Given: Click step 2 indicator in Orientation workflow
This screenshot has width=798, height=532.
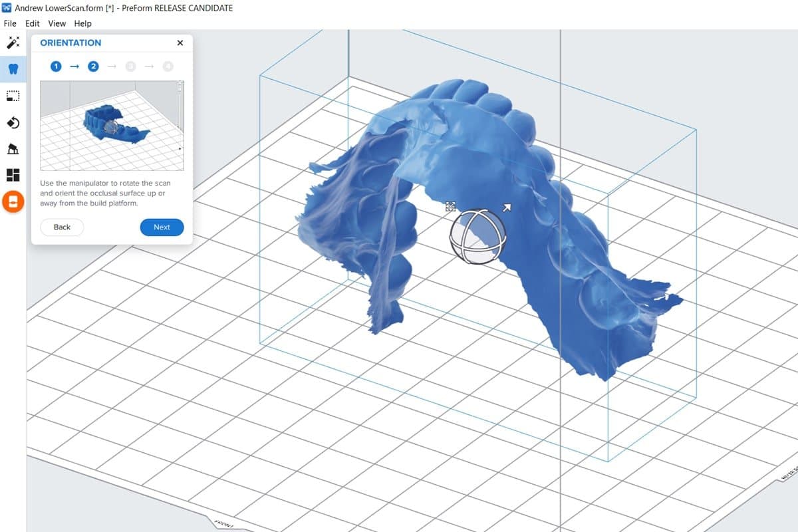Looking at the screenshot, I should click(x=93, y=66).
